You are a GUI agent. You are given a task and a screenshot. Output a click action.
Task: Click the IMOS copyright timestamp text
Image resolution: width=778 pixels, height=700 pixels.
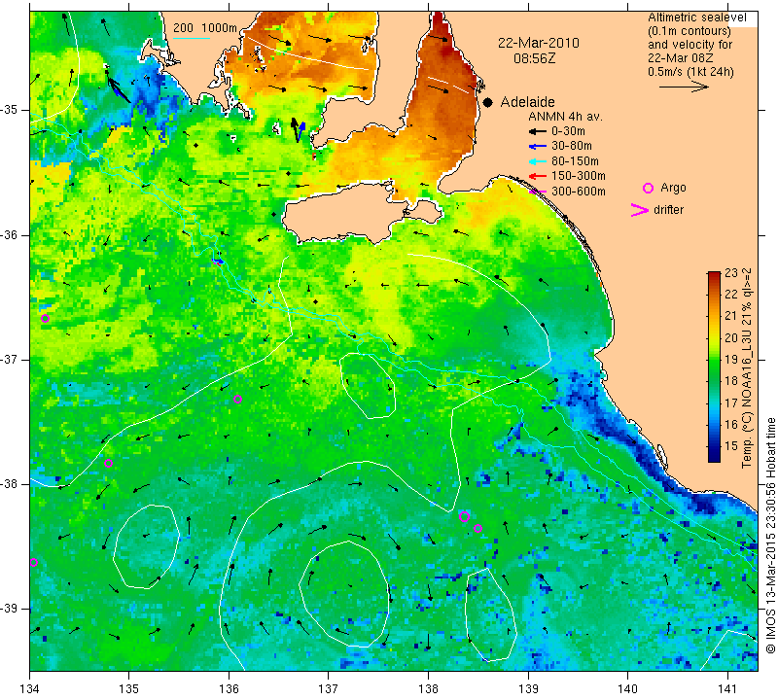(x=770, y=535)
